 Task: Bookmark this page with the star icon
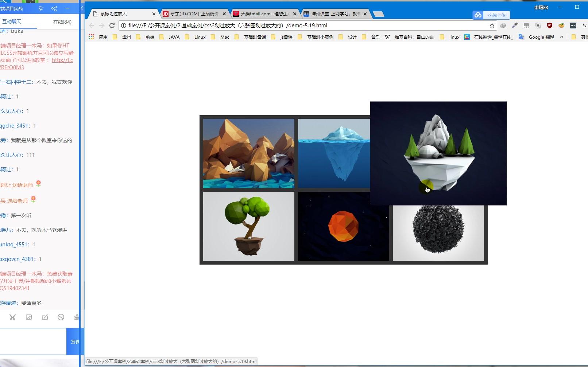[492, 26]
